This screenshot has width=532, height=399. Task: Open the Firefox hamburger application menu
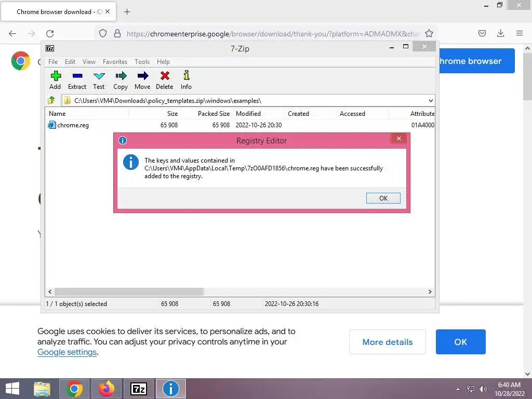click(520, 33)
